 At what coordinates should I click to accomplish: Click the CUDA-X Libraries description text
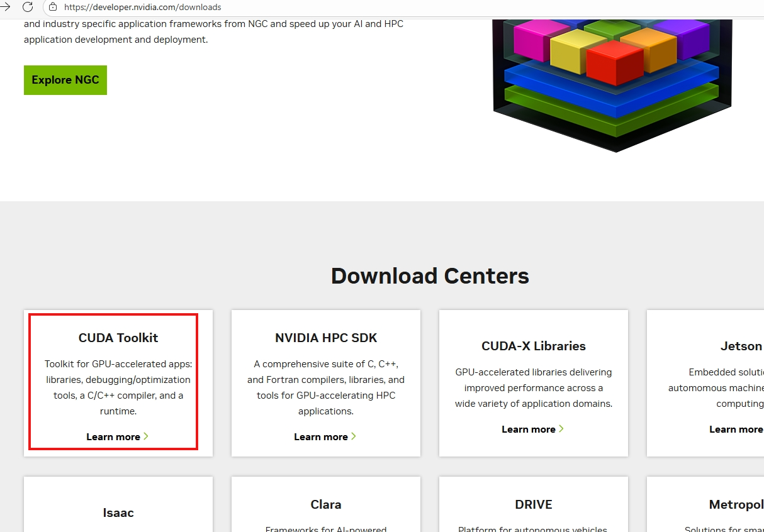(534, 387)
